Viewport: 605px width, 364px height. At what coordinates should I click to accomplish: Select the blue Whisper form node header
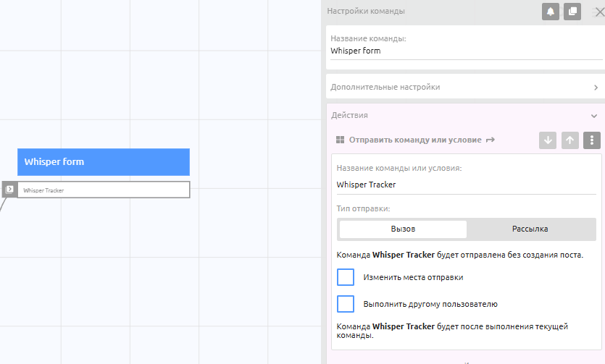click(104, 162)
